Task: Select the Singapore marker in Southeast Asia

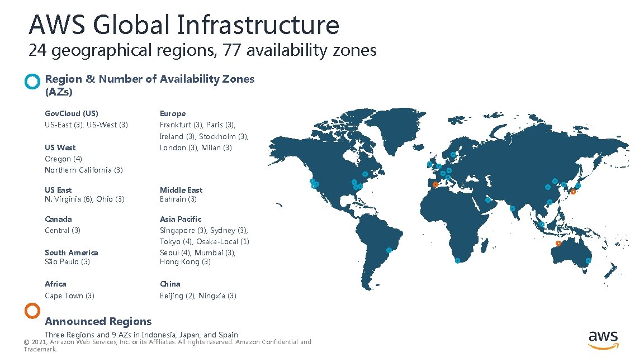Action: click(542, 225)
